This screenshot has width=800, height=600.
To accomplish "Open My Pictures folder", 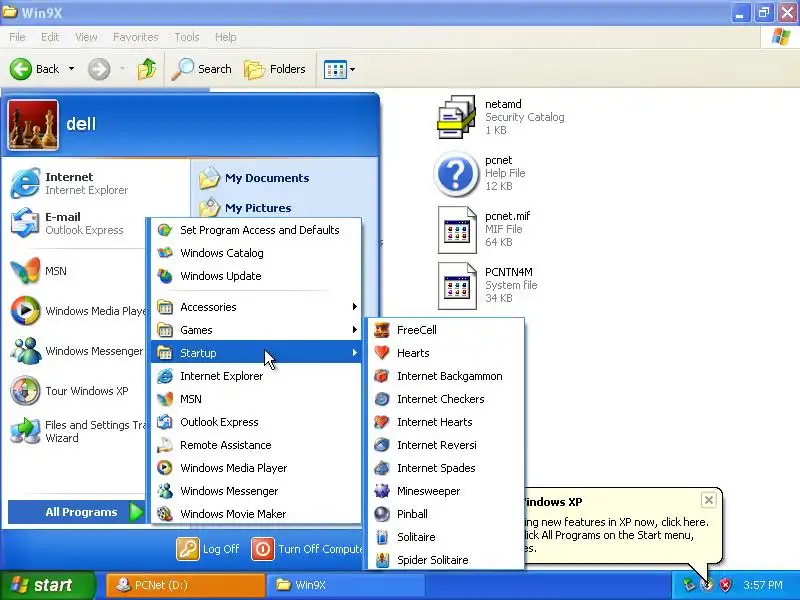I will [x=245, y=208].
